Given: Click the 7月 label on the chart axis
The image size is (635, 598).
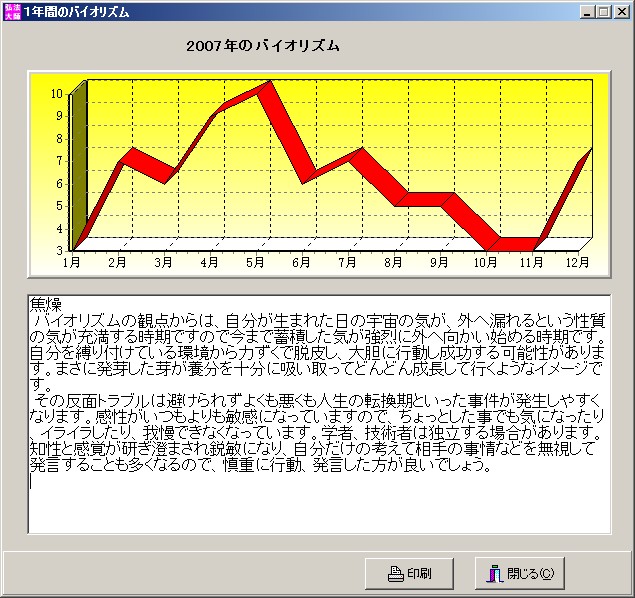Looking at the screenshot, I should pos(347,262).
